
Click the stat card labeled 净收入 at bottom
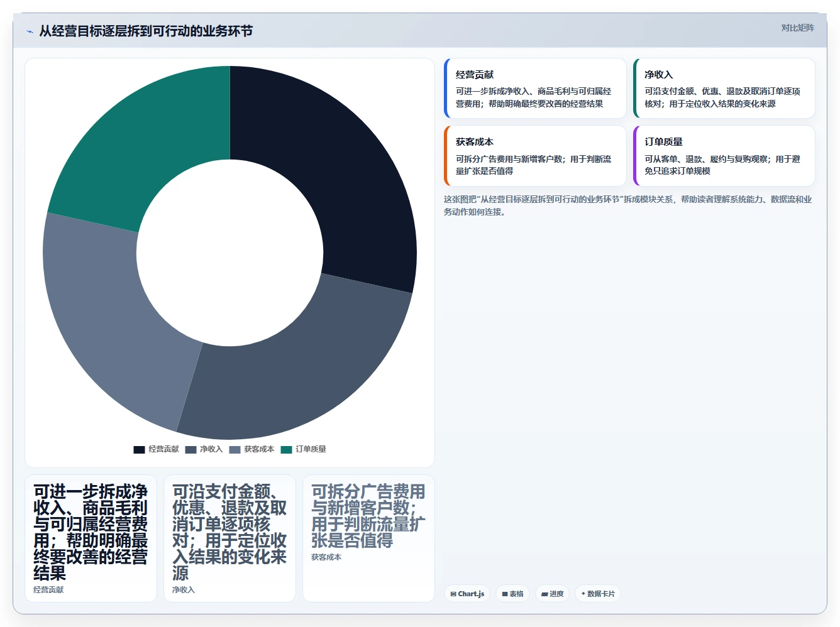229,538
